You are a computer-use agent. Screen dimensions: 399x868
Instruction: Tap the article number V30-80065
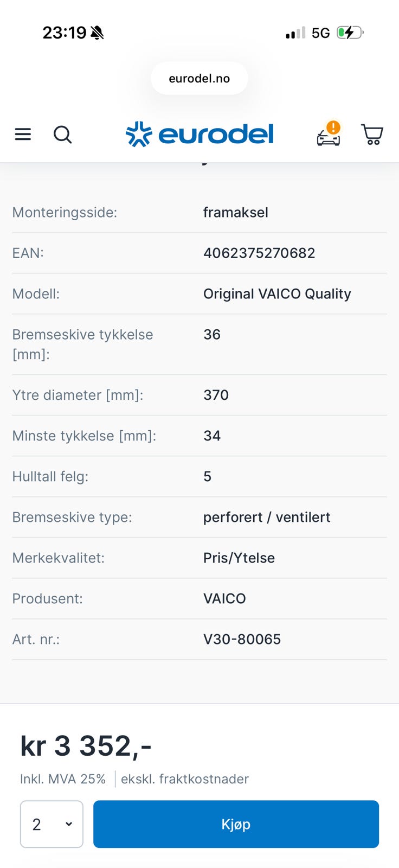tap(242, 640)
